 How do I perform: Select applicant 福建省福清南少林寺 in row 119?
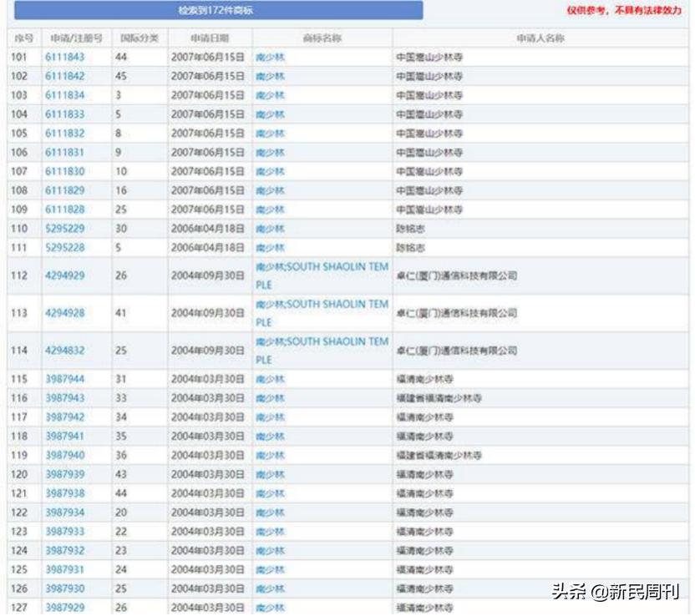pyautogui.click(x=439, y=455)
